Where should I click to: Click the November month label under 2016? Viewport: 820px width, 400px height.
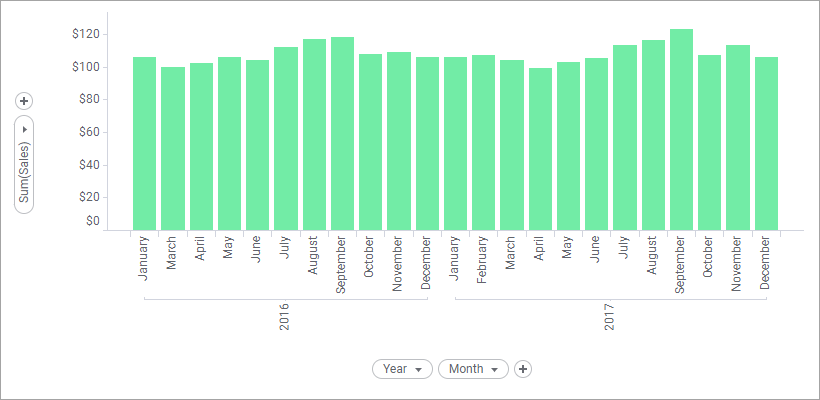pyautogui.click(x=398, y=264)
